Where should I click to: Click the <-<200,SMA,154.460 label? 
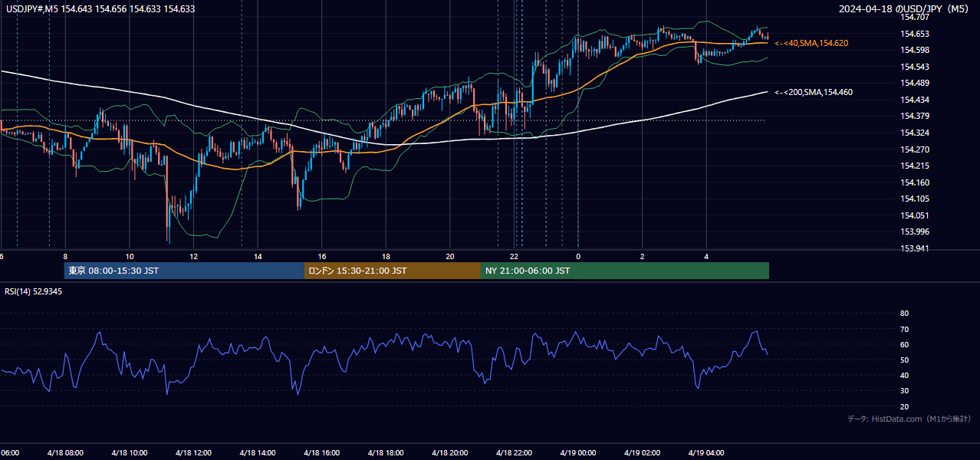[814, 92]
